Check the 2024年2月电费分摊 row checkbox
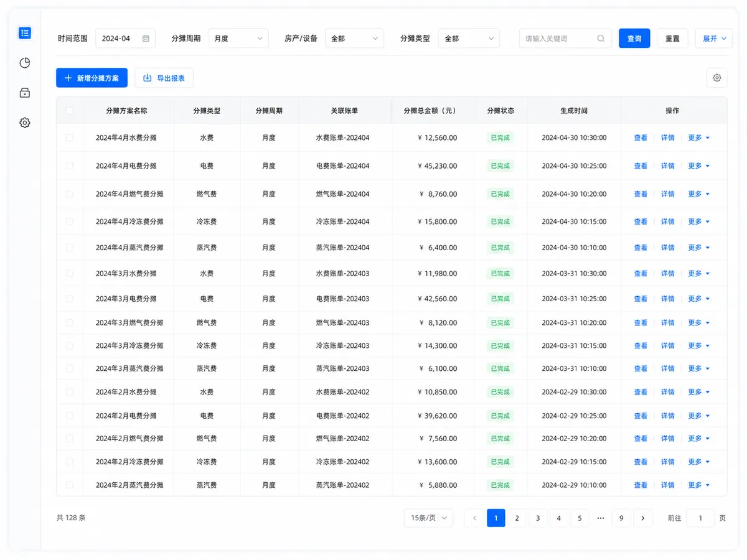 point(69,415)
